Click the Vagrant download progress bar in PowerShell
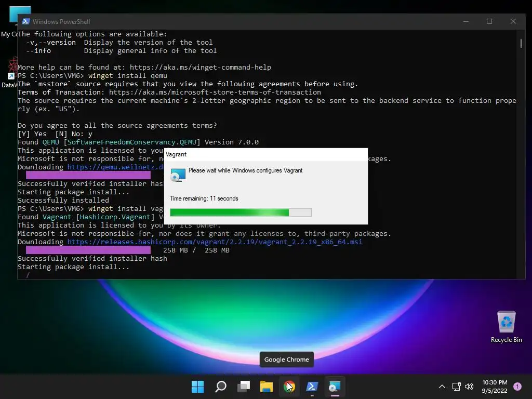The height and width of the screenshot is (399, 532). coord(88,250)
